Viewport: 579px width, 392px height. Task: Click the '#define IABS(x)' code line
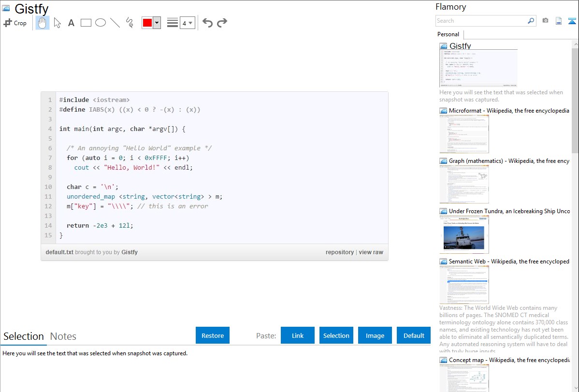point(130,110)
